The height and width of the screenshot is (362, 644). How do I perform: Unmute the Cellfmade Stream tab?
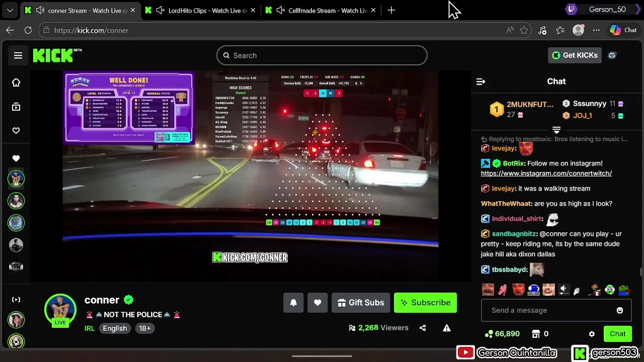(x=281, y=10)
